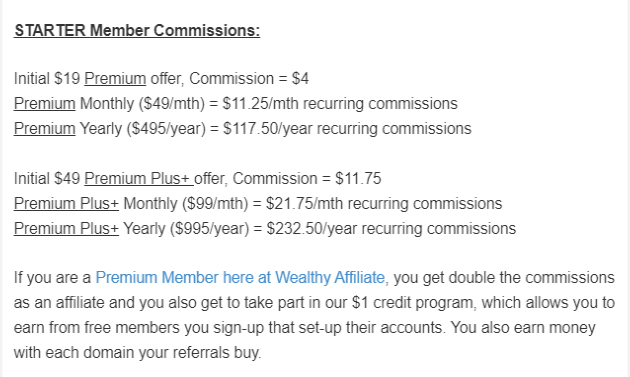Open the Premium Plus+ link in the Initial $49 offer line
This screenshot has width=630, height=377.
[x=139, y=178]
